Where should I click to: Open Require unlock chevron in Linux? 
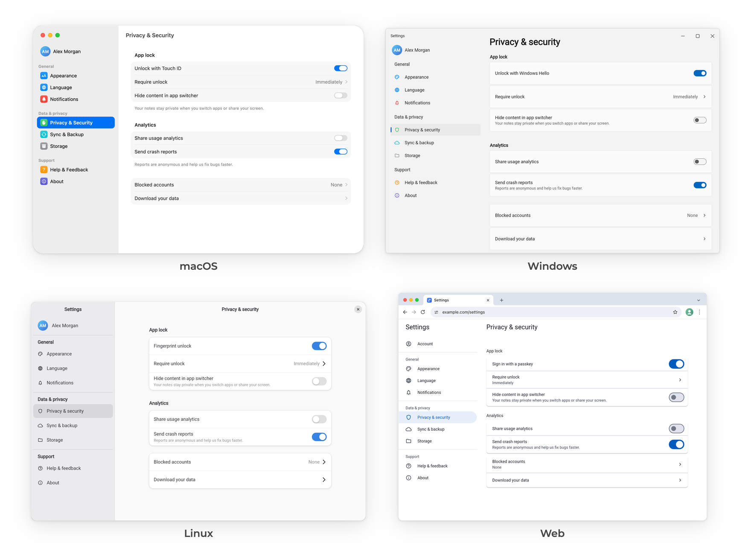[324, 364]
